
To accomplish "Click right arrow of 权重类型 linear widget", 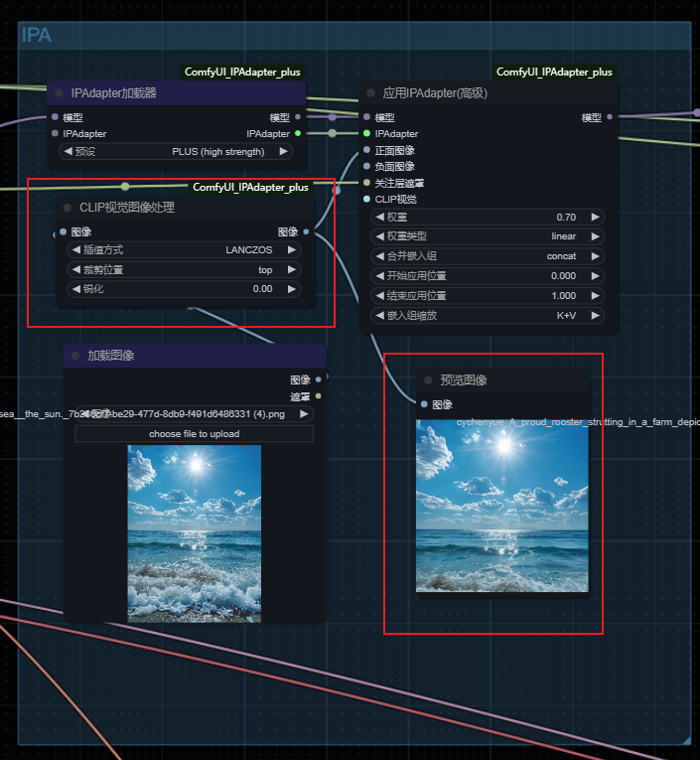I will coord(596,236).
